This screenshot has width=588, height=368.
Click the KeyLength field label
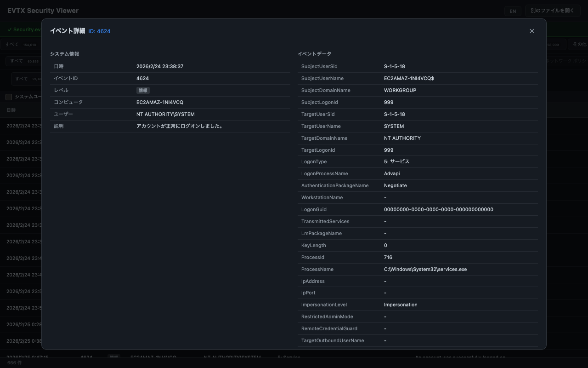coord(314,245)
